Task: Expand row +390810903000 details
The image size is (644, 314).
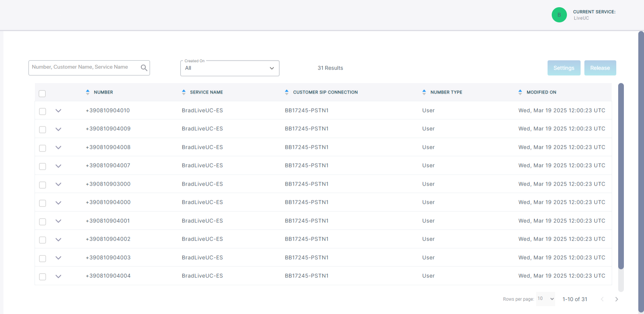Action: [x=58, y=184]
